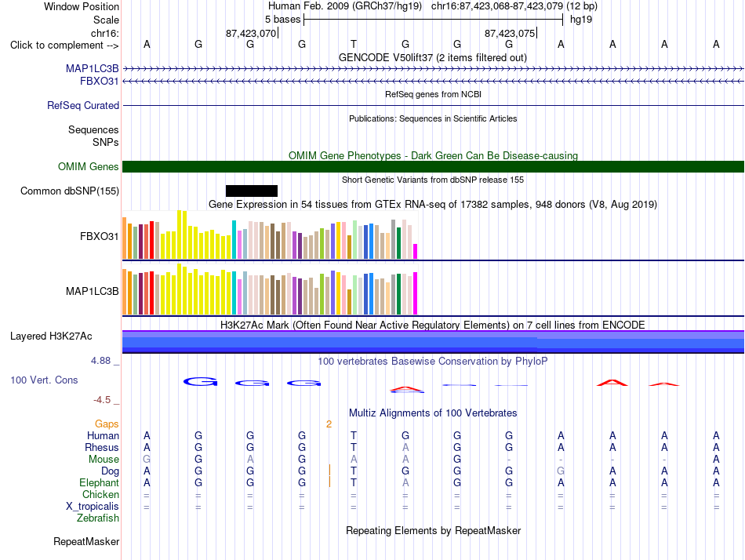Open the MAP1LC3B GTEx expression bar chart
Screen dimensions: 745x560
270,289
